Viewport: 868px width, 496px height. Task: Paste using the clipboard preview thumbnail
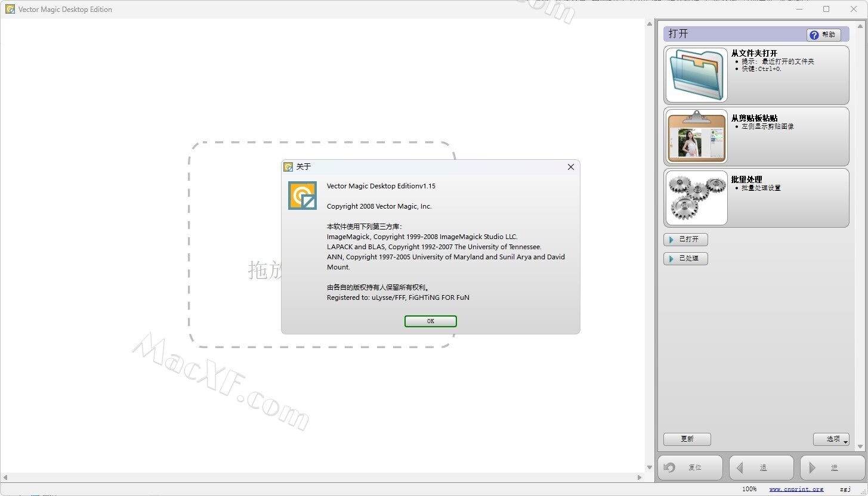coord(696,136)
